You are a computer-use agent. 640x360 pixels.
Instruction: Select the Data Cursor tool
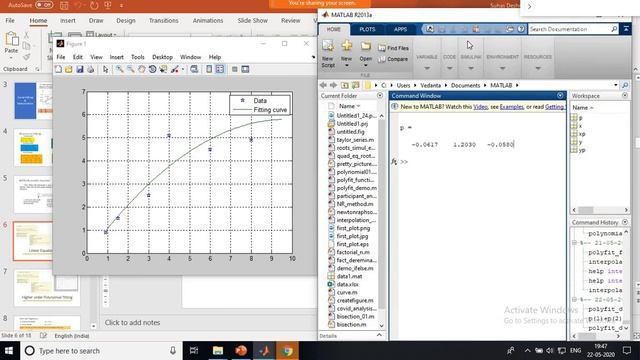pos(163,69)
